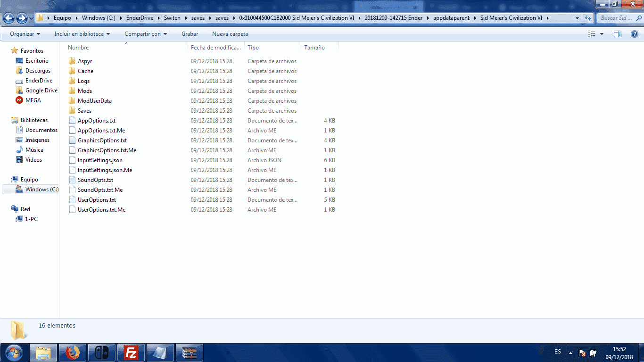This screenshot has width=644, height=362.
Task: Select the file named UserOptions.txt.Me
Action: pyautogui.click(x=101, y=210)
